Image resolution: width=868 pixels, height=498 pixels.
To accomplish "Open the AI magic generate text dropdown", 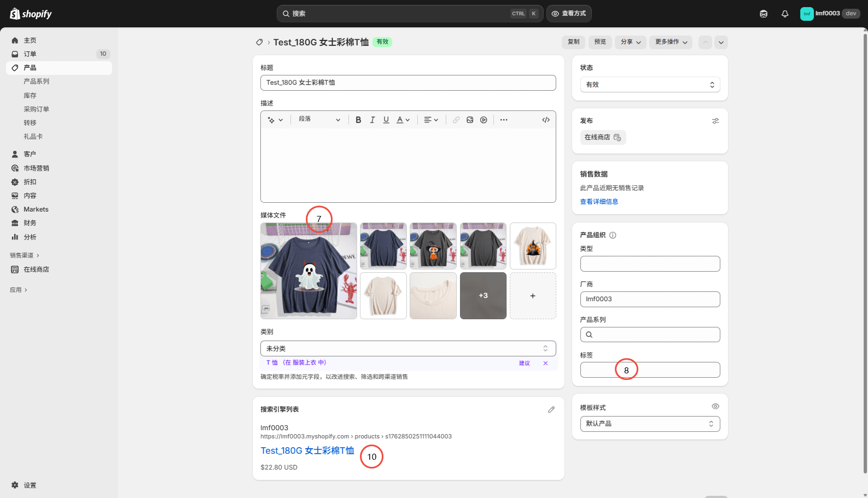I will click(275, 120).
